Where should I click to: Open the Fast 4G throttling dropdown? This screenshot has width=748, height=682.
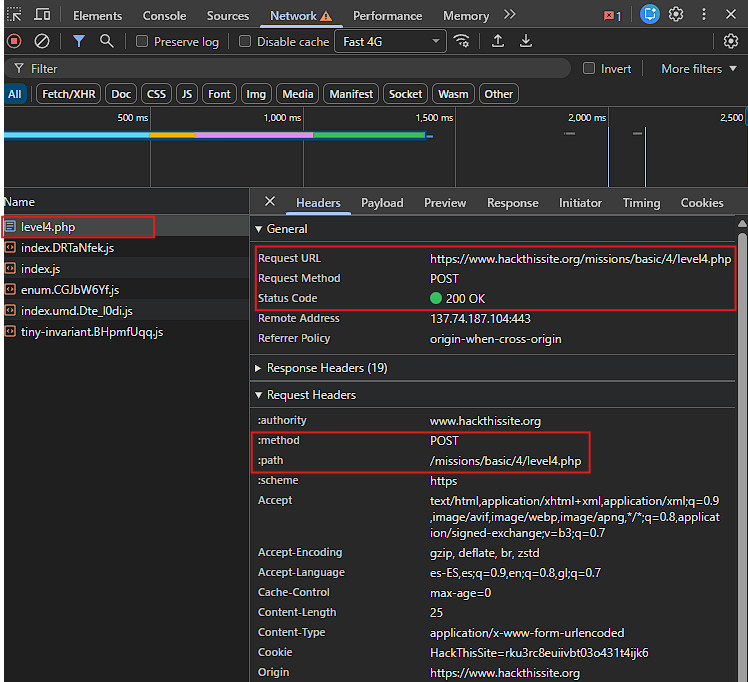(391, 41)
